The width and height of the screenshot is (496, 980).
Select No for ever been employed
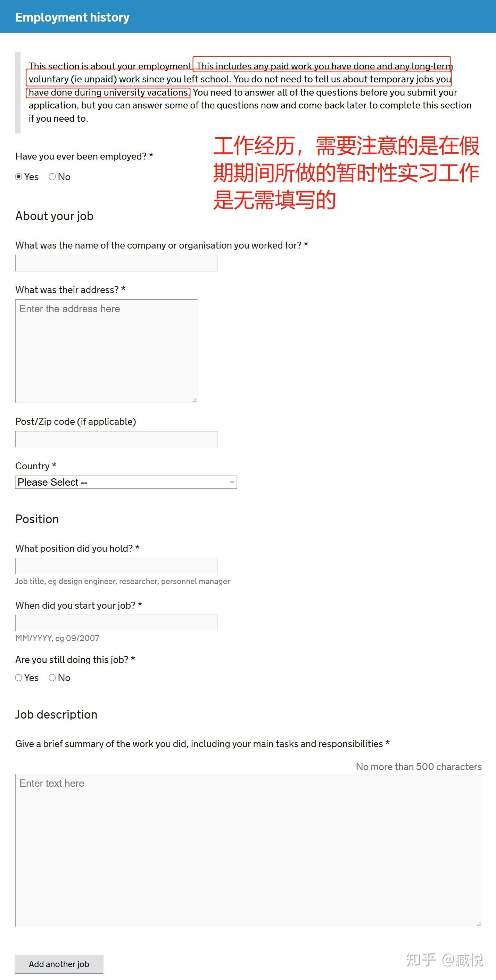tap(52, 177)
